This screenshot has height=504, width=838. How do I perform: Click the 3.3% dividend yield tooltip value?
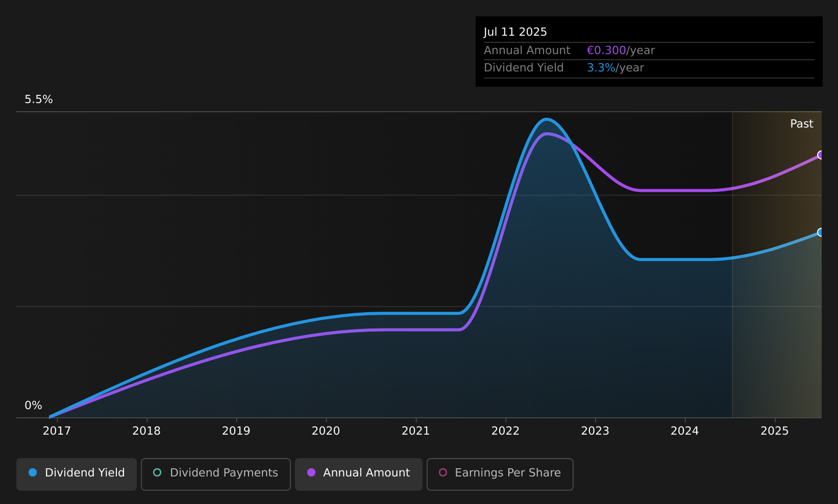click(601, 68)
